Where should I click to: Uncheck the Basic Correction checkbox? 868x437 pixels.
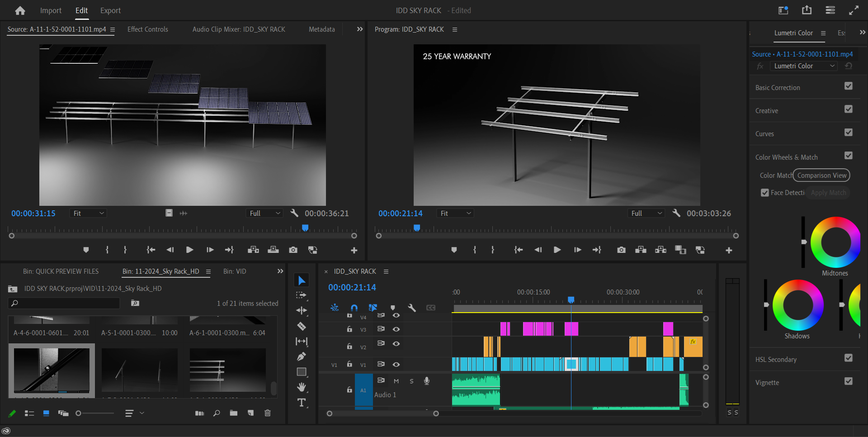(848, 86)
